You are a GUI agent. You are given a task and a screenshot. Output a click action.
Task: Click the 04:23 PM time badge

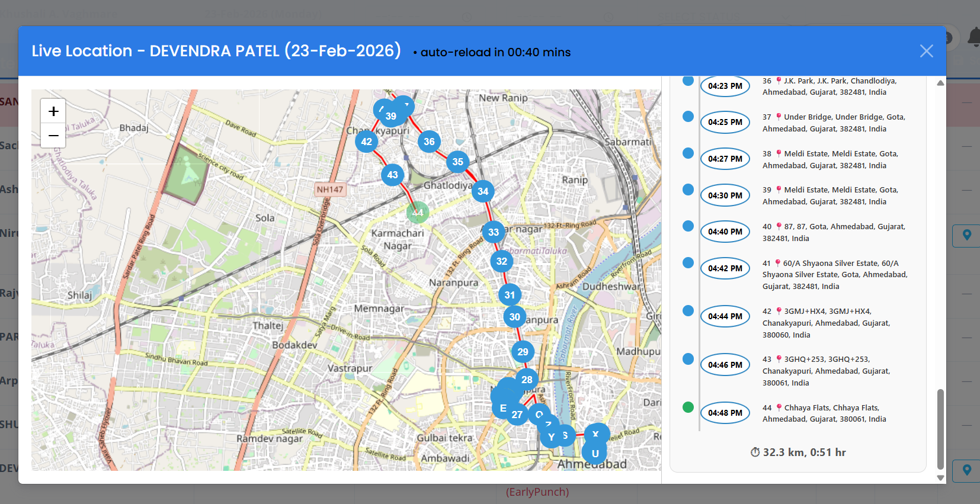[x=725, y=86]
